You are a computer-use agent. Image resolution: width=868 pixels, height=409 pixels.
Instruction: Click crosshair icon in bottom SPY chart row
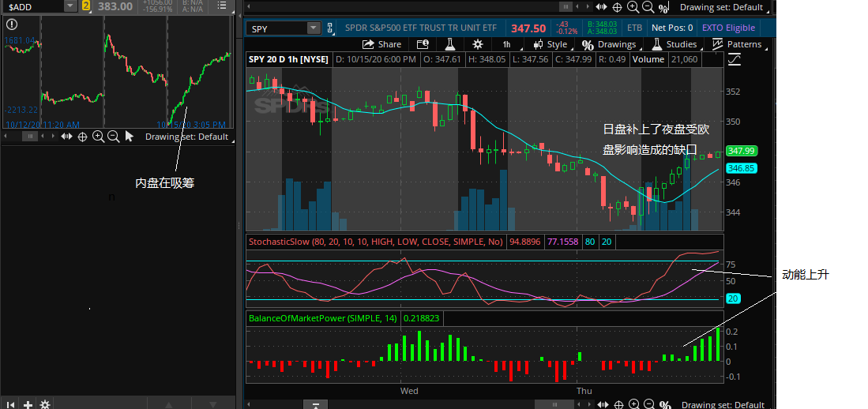tap(619, 404)
